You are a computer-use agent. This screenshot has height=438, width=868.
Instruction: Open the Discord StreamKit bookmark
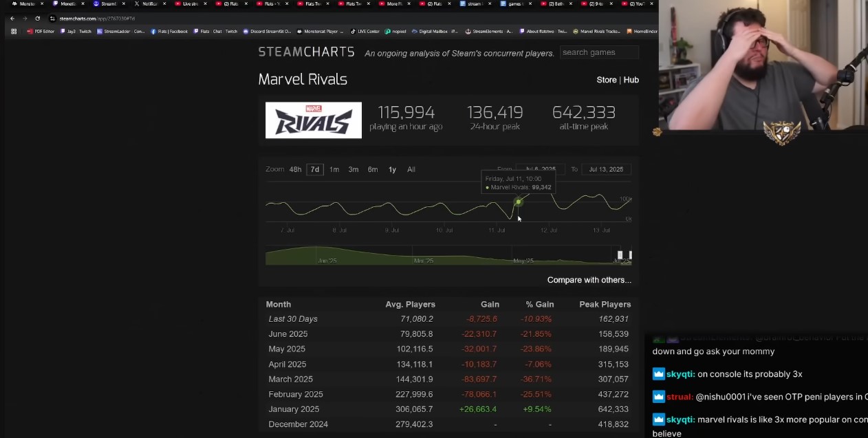coord(267,31)
